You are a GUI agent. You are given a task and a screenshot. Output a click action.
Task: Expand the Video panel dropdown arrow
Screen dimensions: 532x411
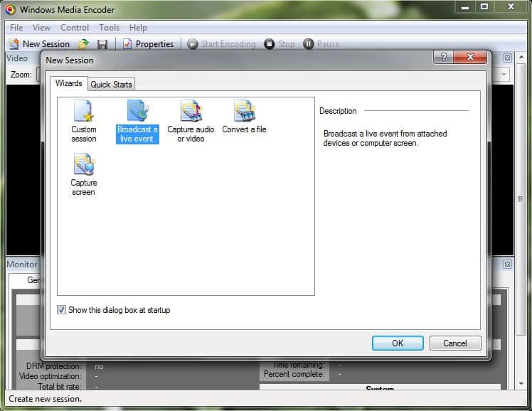[x=504, y=74]
